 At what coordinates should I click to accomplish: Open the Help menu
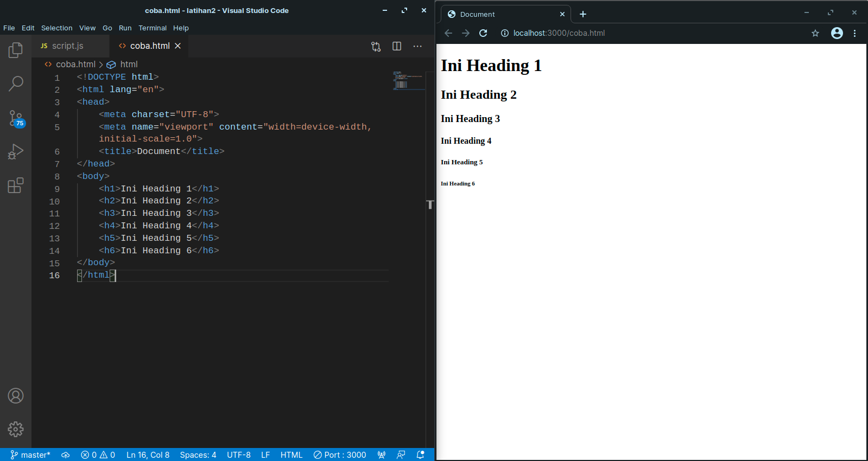(x=181, y=28)
